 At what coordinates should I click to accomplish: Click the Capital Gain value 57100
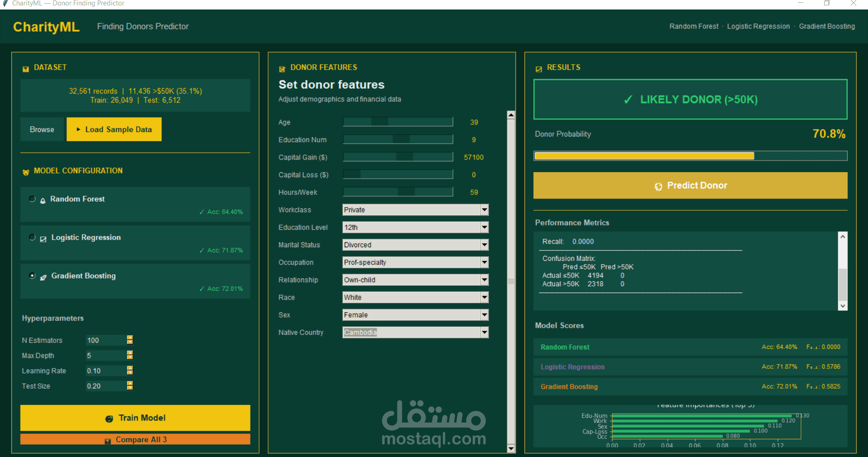pos(474,157)
